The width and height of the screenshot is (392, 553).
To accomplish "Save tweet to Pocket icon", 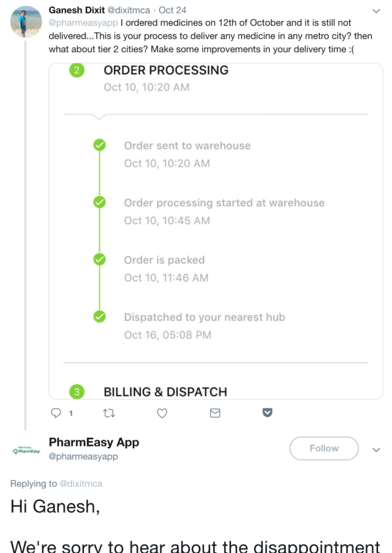I will tap(268, 413).
